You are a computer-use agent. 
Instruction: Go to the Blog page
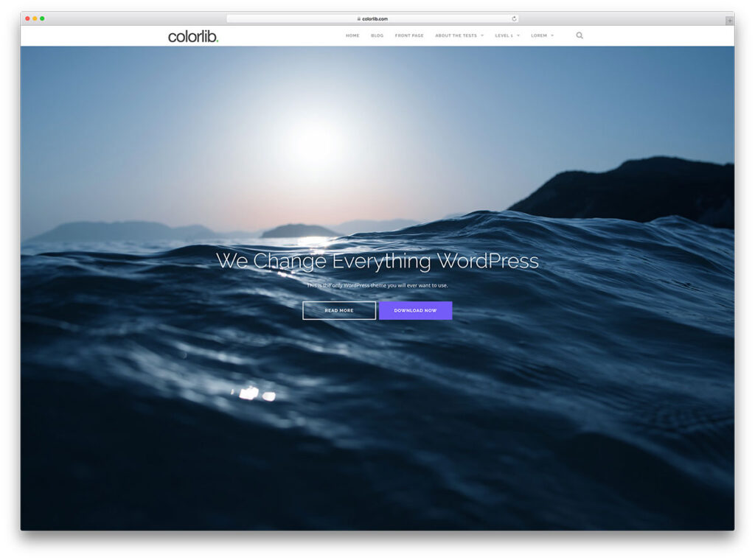[x=377, y=35]
